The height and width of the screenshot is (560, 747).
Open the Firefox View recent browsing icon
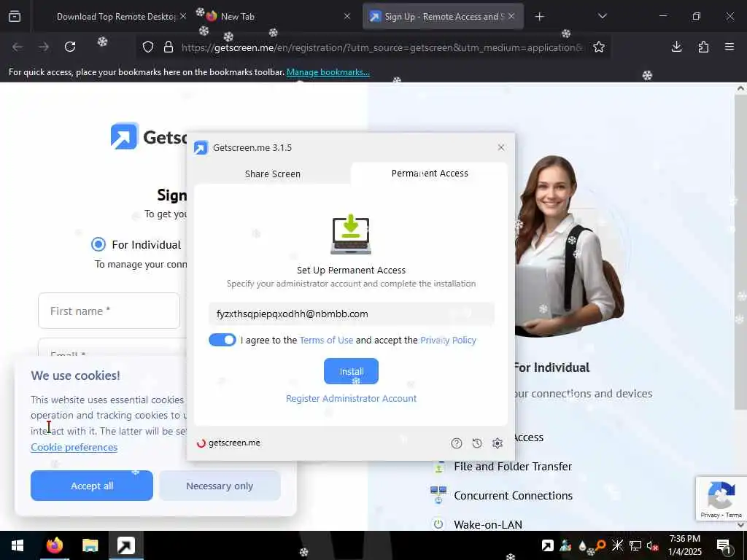coord(15,16)
